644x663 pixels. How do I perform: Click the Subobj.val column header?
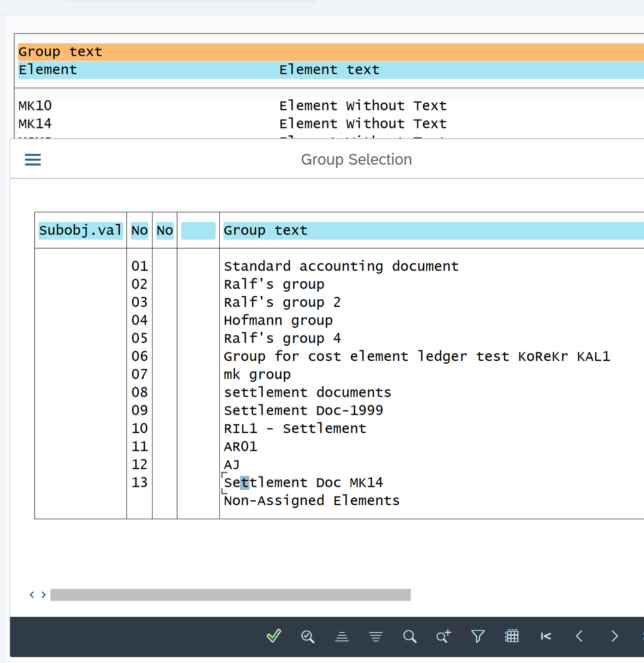[x=80, y=230]
